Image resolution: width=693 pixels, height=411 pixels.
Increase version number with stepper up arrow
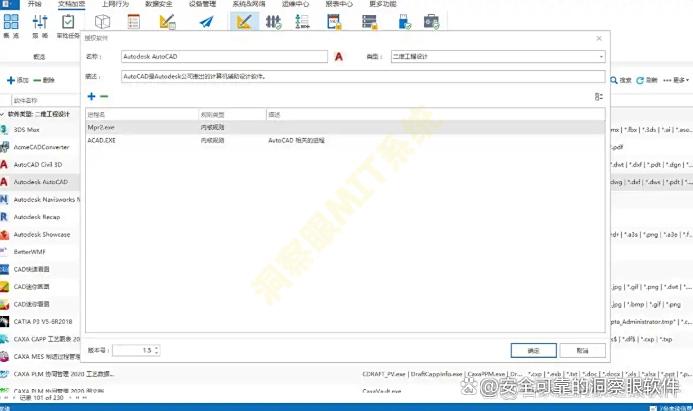(x=156, y=348)
